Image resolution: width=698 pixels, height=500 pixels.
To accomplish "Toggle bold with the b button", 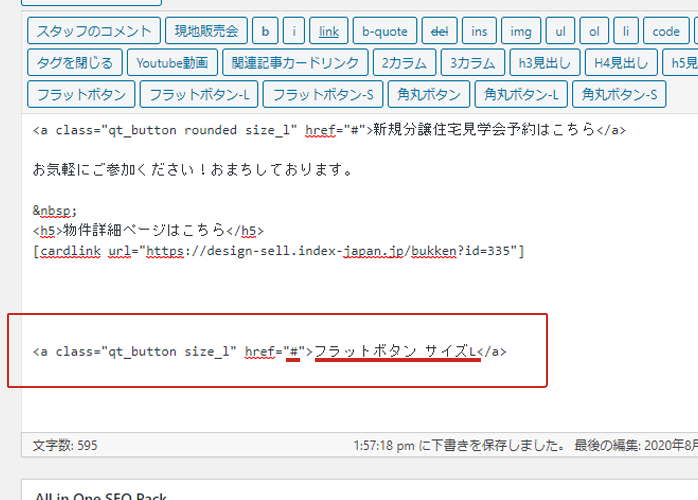I will (x=265, y=31).
